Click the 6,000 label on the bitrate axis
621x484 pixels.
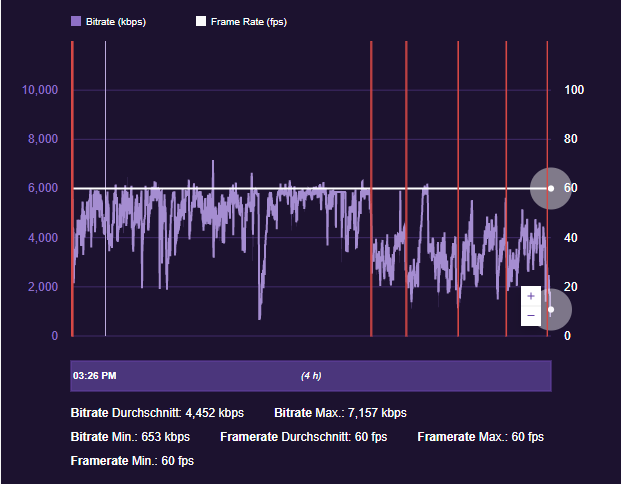tap(43, 188)
